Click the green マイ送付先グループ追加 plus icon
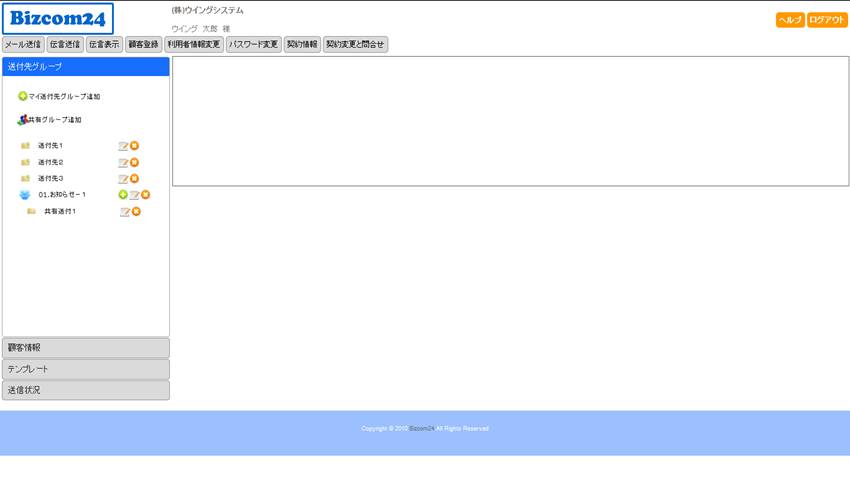 (x=23, y=97)
